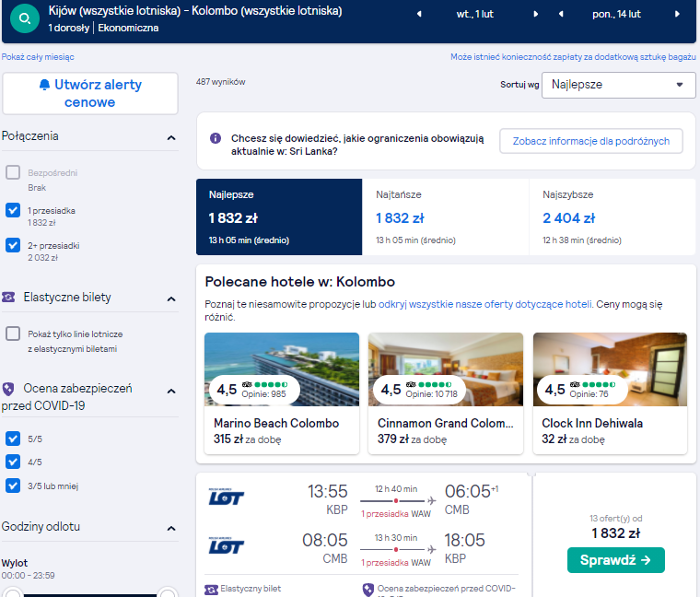This screenshot has height=597, width=700.
Task: Uncheck the 2+ przesiadki checkbox
Action: 13,245
